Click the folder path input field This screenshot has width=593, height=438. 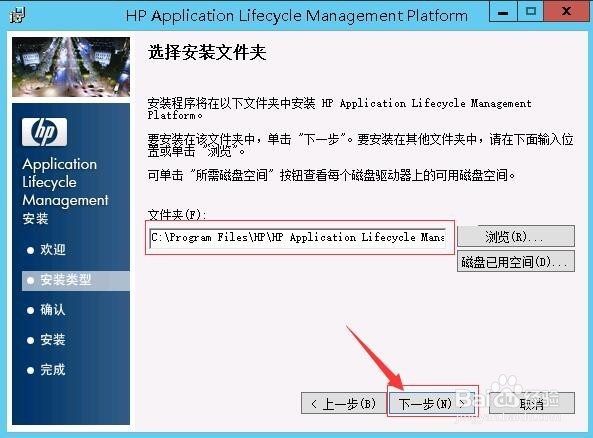click(298, 238)
